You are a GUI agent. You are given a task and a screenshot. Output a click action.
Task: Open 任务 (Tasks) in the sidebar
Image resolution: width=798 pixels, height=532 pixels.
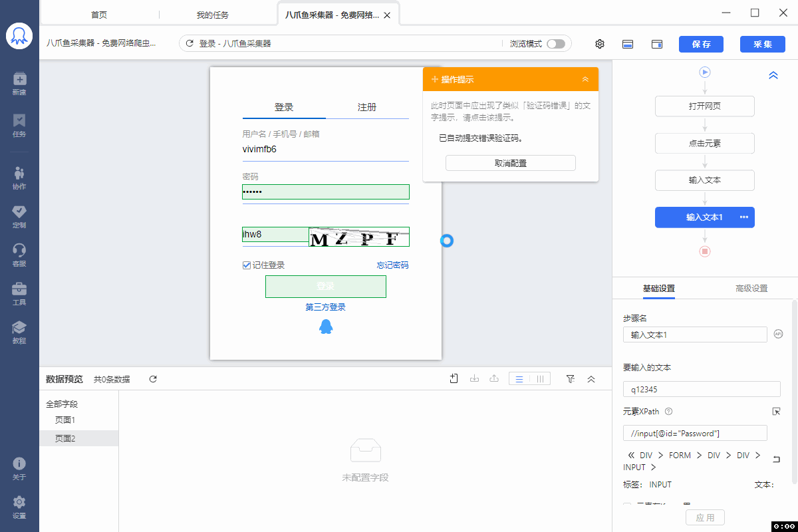coord(19,125)
